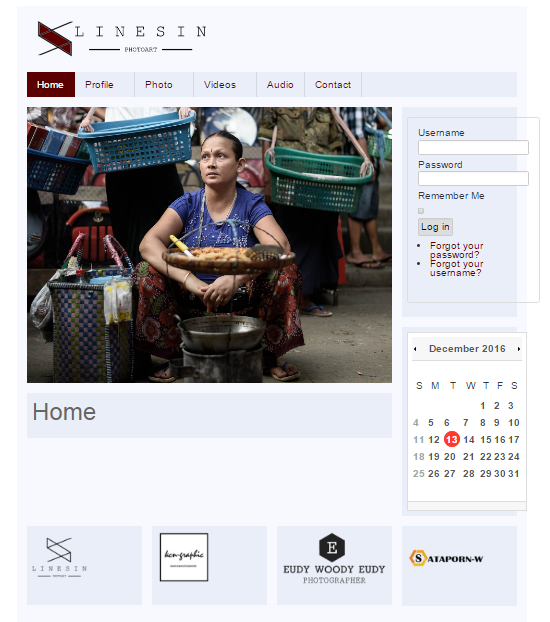
Task: Follow the Forgot your password link
Action: click(x=457, y=250)
